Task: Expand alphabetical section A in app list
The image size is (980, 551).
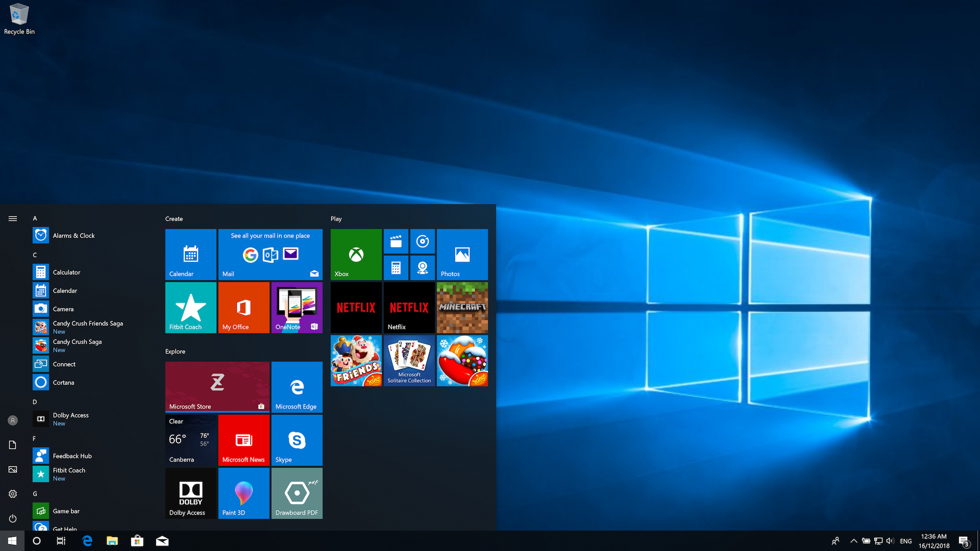Action: 36,218
